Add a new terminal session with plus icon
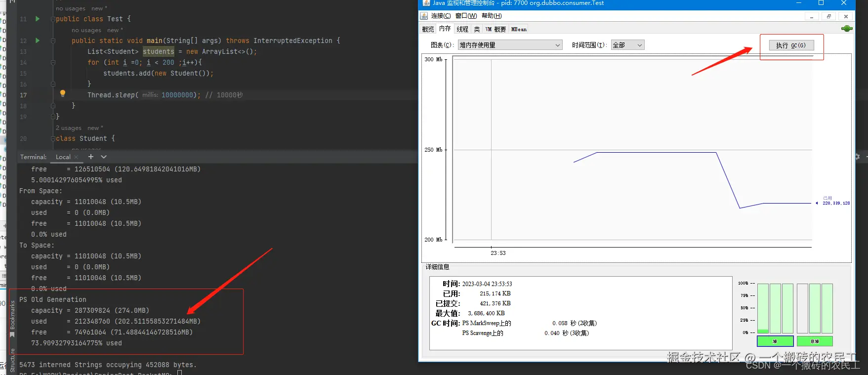The height and width of the screenshot is (375, 868). (x=91, y=157)
